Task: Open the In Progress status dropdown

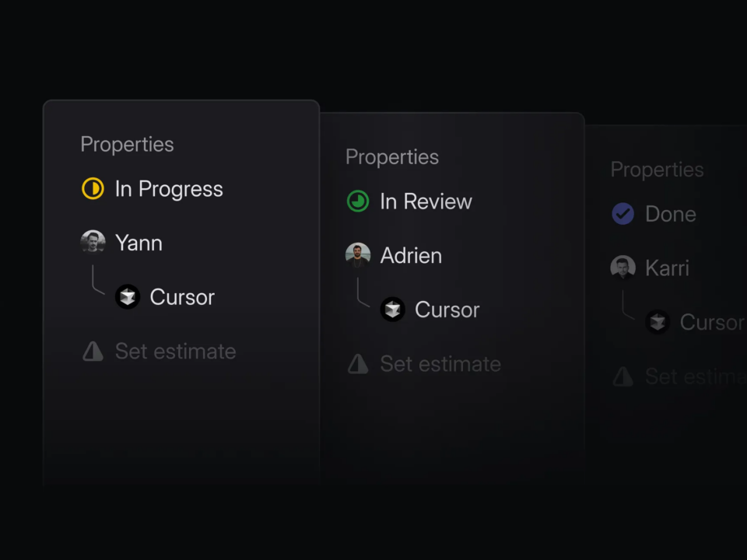Action: tap(169, 189)
